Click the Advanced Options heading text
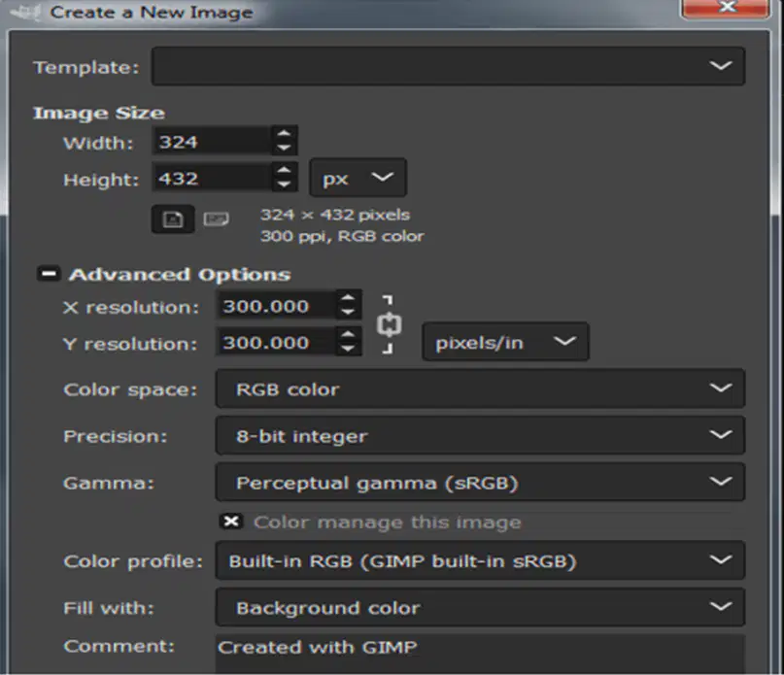 [180, 275]
